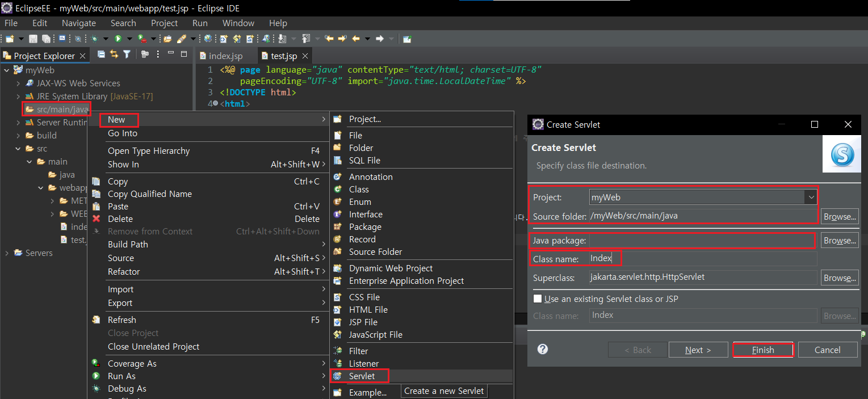Open the File menu
The width and height of the screenshot is (868, 399).
pyautogui.click(x=11, y=23)
